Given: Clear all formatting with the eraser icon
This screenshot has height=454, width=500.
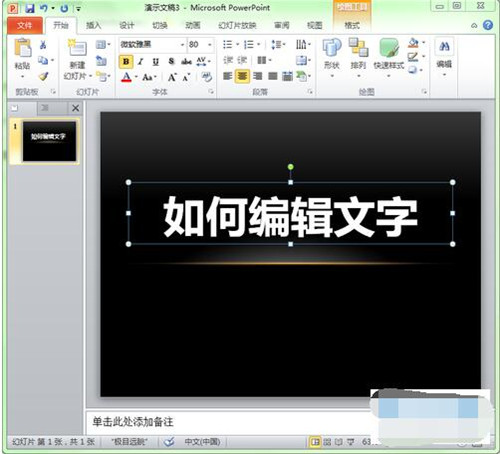Looking at the screenshot, I should click(x=207, y=77).
